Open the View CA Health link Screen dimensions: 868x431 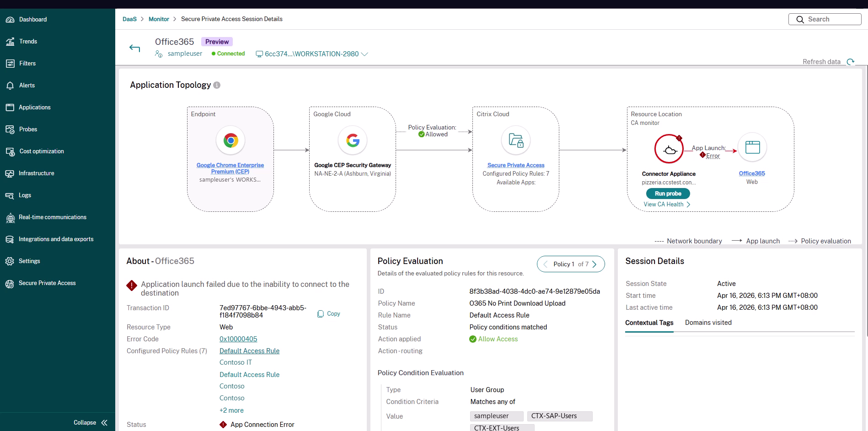coord(667,205)
